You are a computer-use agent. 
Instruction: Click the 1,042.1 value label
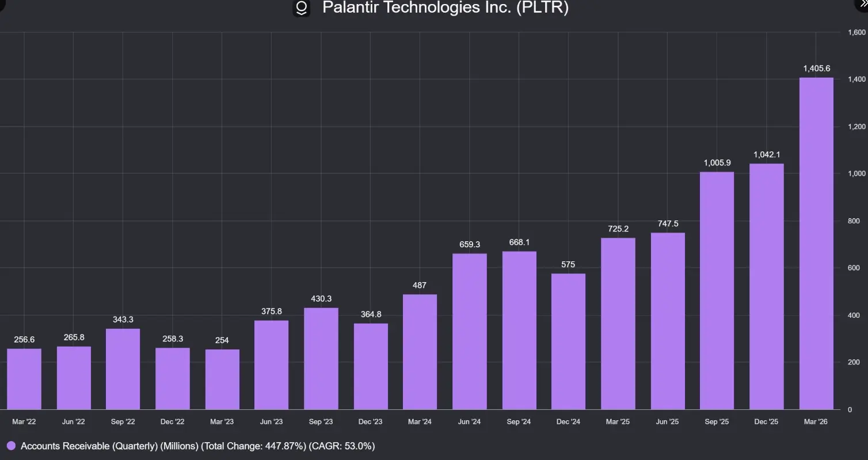[767, 154]
